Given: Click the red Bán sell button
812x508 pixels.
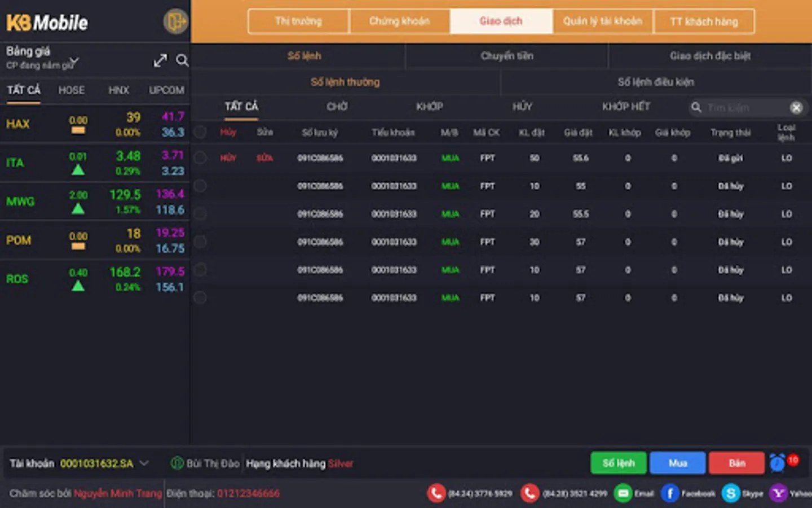Looking at the screenshot, I should point(736,463).
